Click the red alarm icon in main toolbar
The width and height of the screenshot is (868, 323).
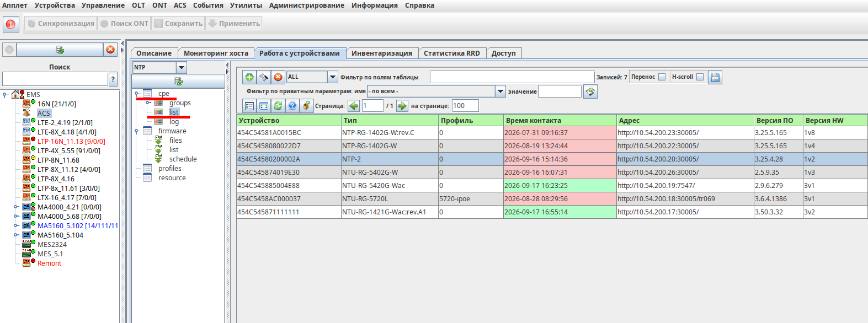coord(10,24)
